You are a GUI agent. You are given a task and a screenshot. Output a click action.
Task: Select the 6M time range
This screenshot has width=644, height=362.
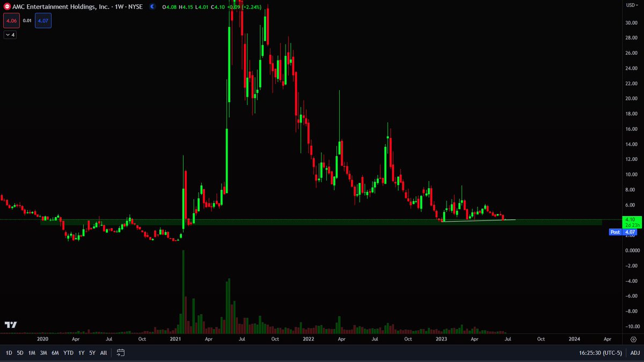pos(55,353)
